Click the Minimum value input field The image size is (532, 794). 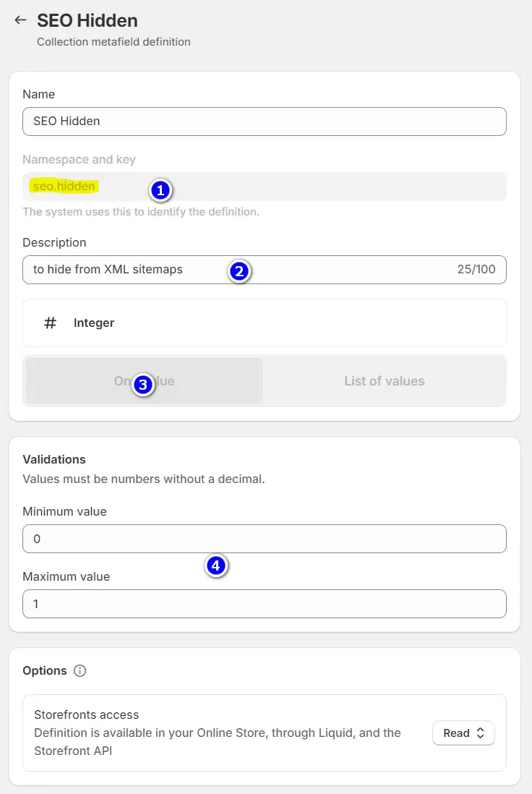pyautogui.click(x=265, y=539)
